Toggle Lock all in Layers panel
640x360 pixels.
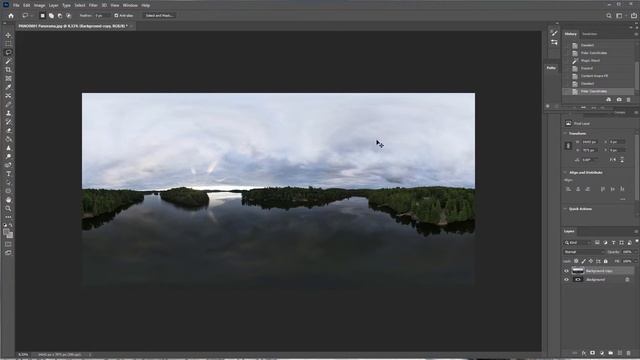(606, 261)
